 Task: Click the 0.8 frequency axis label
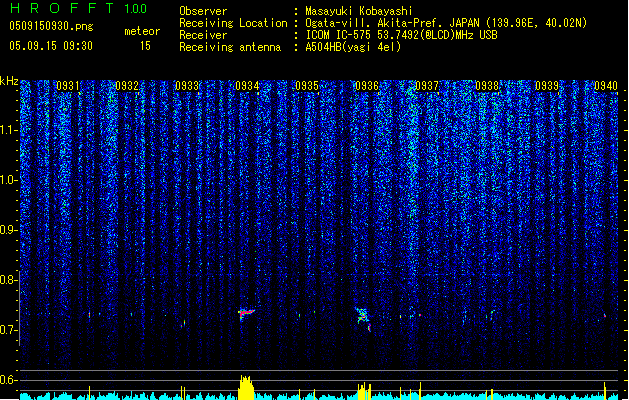pos(9,280)
